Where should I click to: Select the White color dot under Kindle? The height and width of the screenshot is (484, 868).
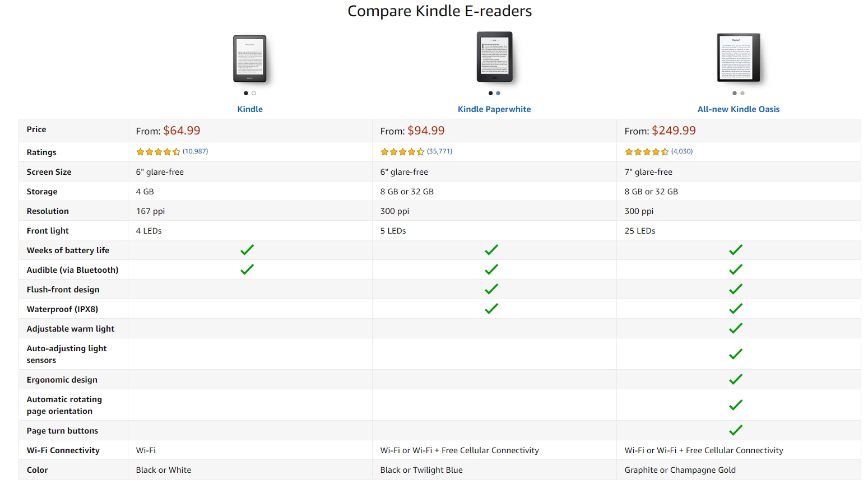[254, 93]
